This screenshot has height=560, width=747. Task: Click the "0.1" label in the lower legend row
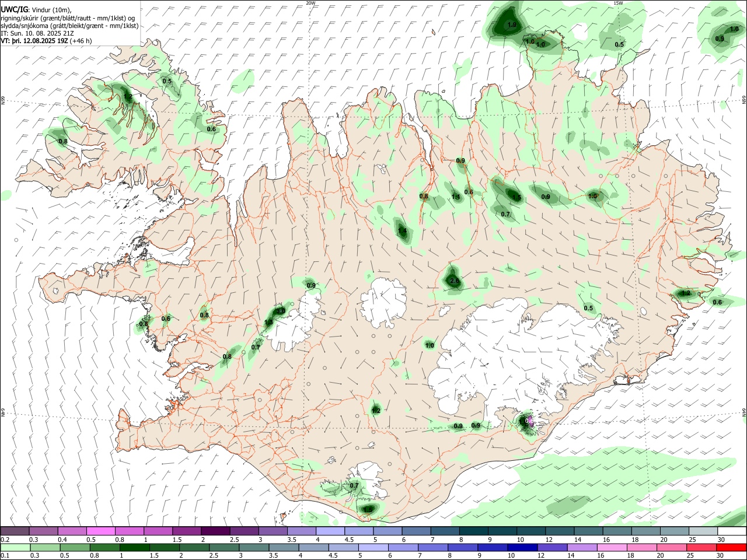pos(5,555)
